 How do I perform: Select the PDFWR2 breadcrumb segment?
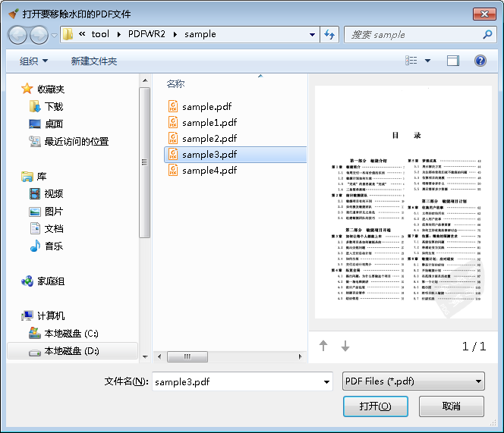[x=146, y=34]
